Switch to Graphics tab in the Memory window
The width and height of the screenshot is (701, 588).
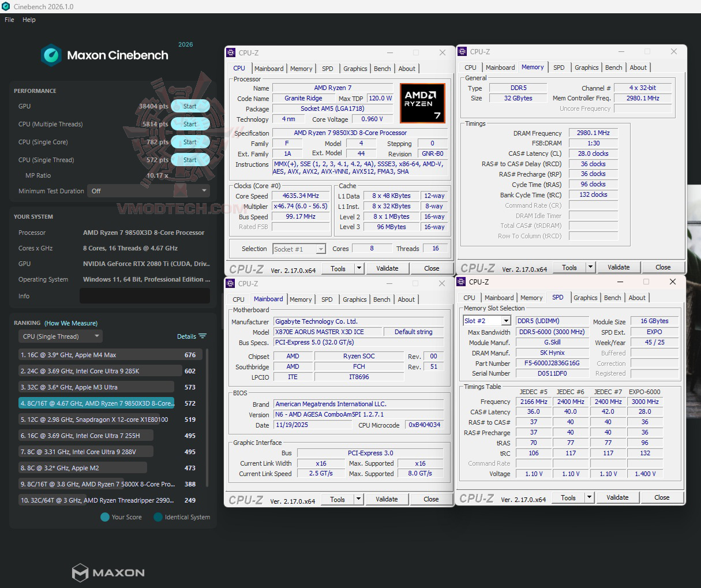(587, 68)
